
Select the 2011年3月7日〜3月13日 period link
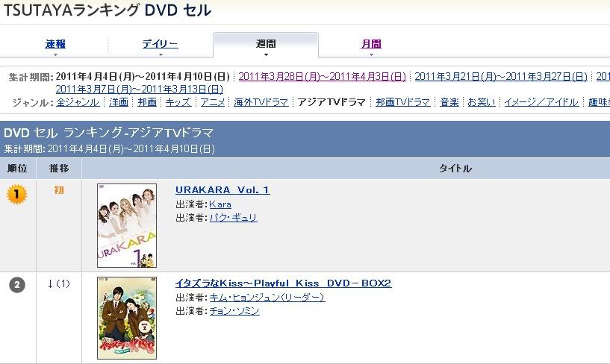click(140, 90)
